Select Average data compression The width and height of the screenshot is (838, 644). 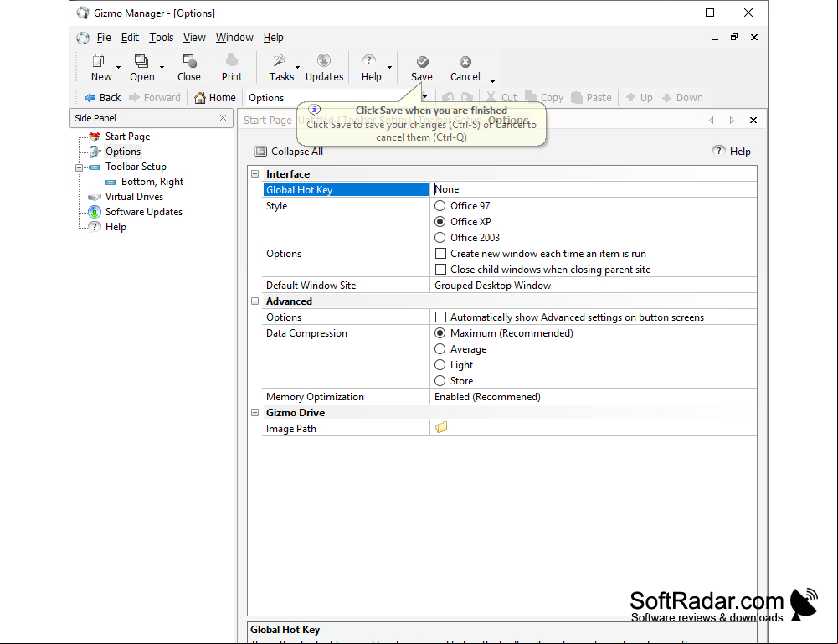tap(440, 349)
